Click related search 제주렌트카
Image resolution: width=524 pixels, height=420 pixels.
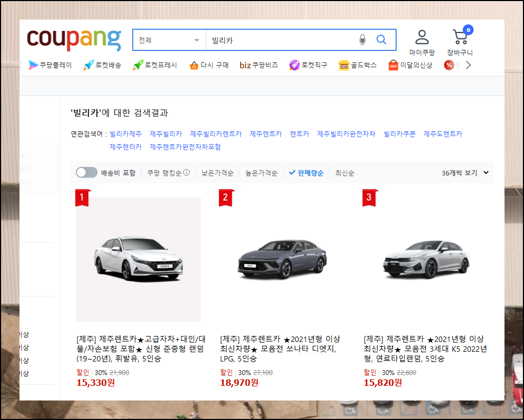click(x=266, y=134)
